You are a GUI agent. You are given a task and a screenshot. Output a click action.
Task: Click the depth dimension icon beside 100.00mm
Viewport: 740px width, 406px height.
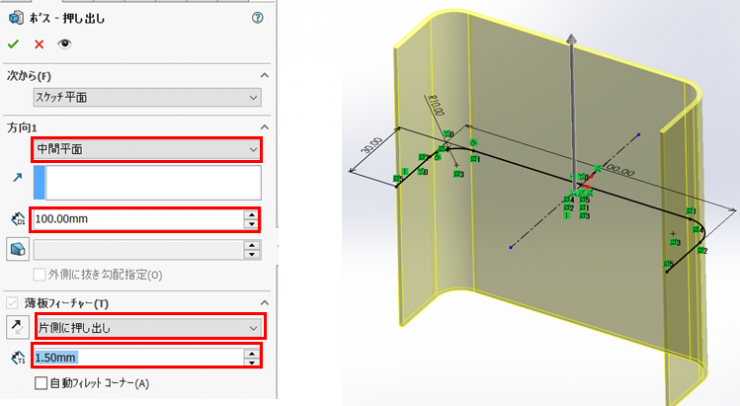click(x=15, y=219)
